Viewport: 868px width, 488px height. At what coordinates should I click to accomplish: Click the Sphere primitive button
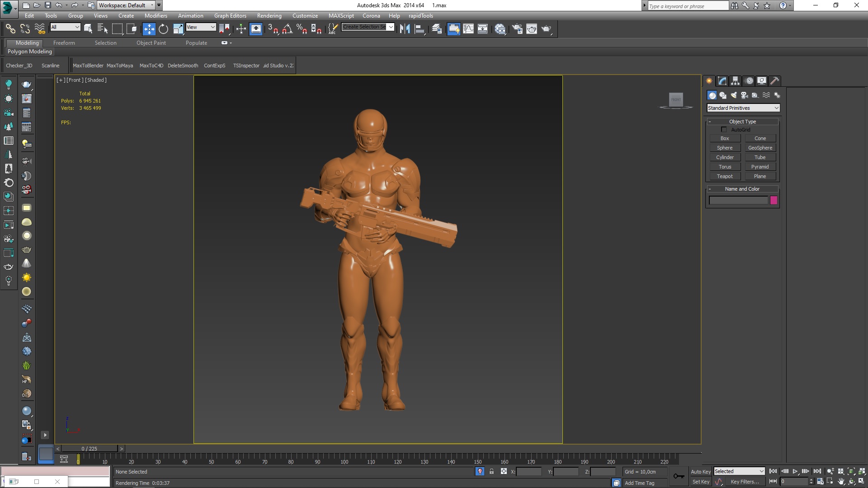(724, 147)
